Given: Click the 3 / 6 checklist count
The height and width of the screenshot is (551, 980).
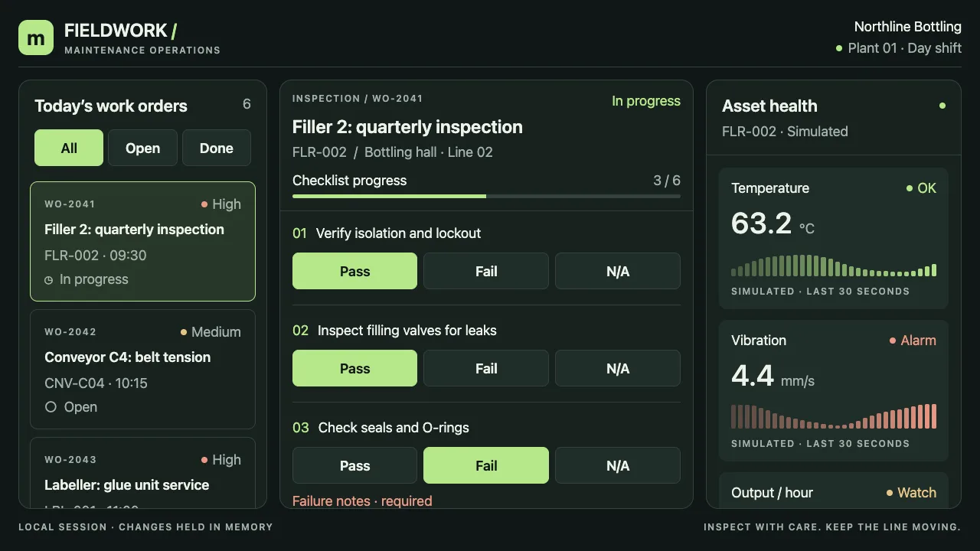Looking at the screenshot, I should click(667, 181).
